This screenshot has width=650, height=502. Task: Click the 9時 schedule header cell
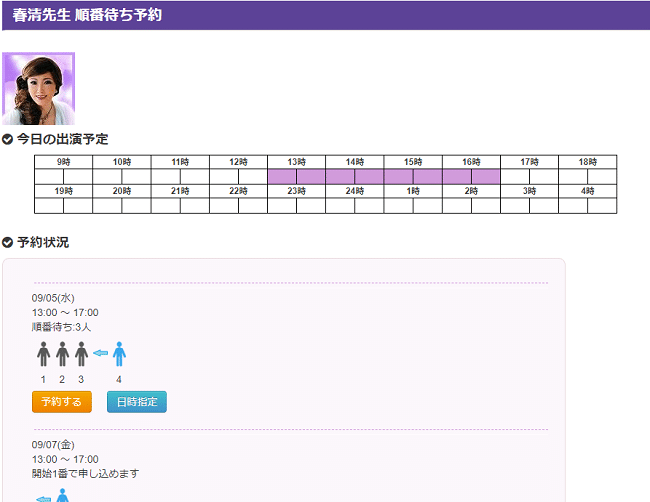click(63, 162)
